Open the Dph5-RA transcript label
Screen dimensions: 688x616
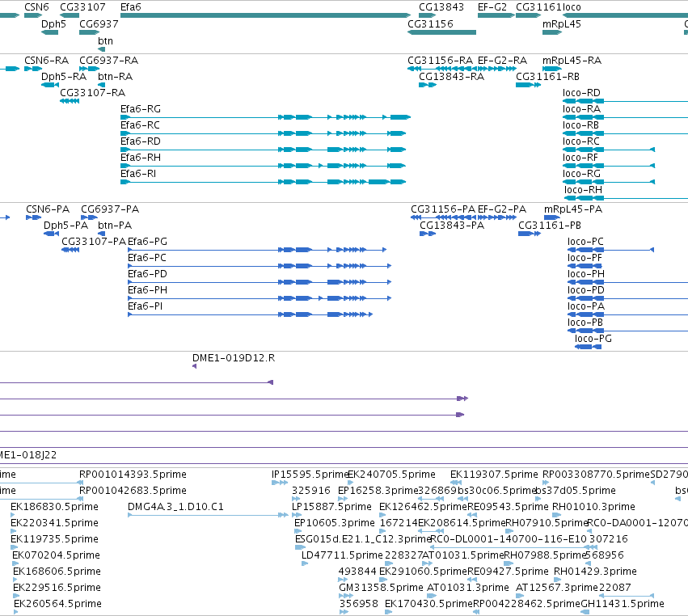point(64,76)
